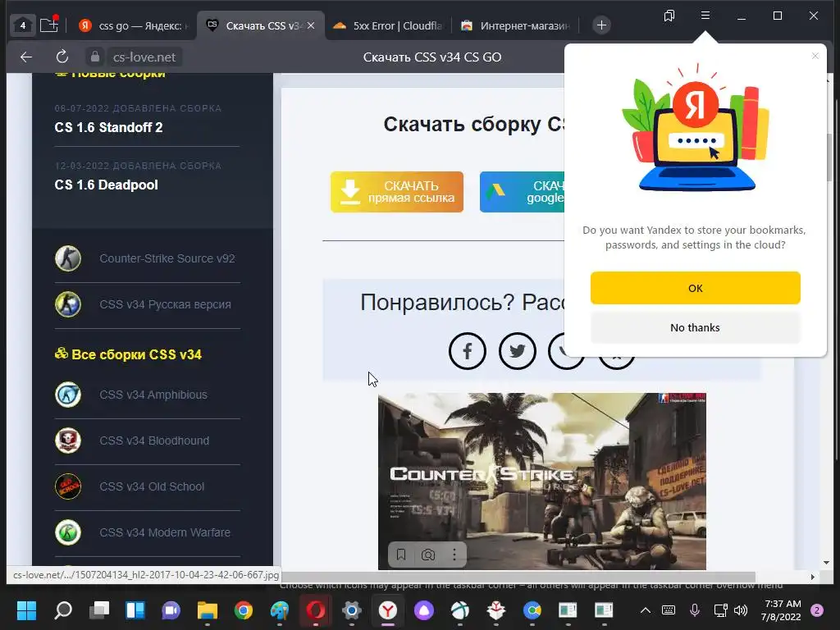This screenshot has height=630, width=840.
Task: Open Task View on the taskbar
Action: coord(99,609)
